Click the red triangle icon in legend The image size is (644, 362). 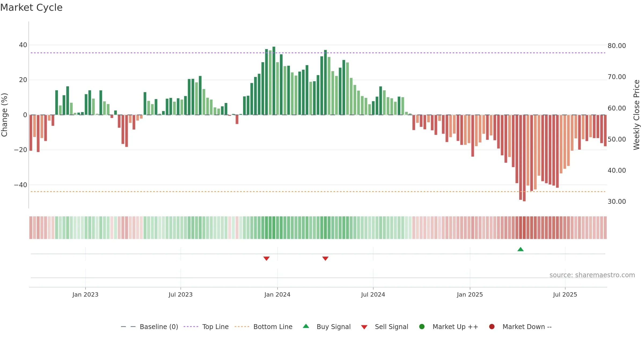364,327
